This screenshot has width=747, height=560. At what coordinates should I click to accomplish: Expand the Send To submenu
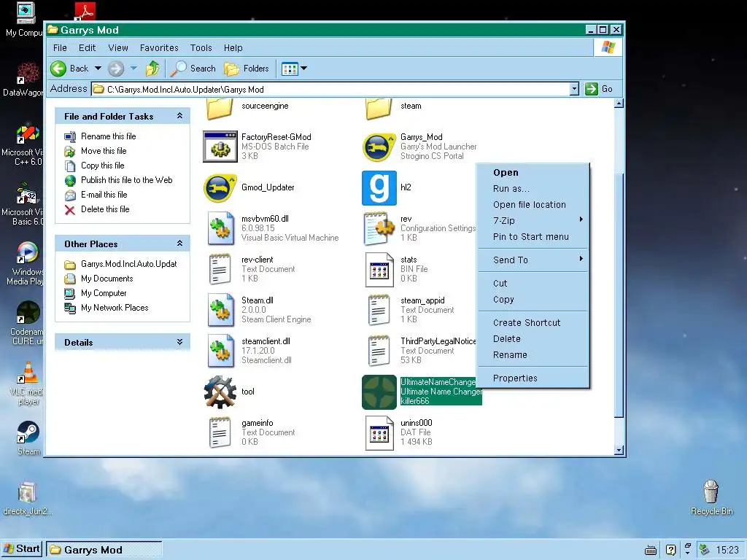(x=533, y=260)
